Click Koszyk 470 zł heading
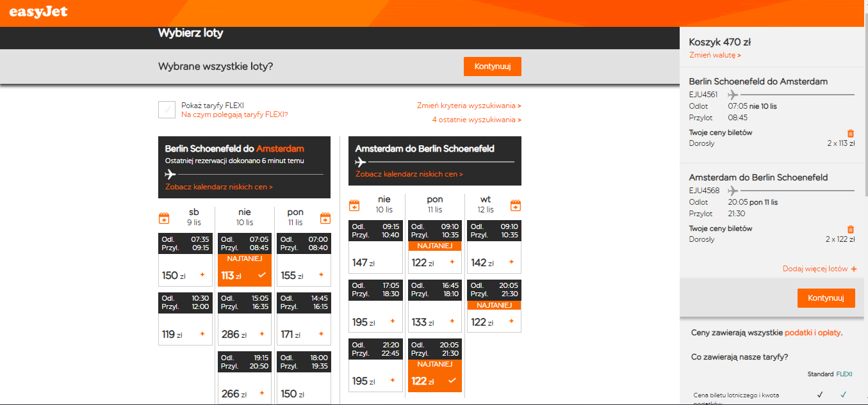Image resolution: width=868 pixels, height=405 pixels. click(x=720, y=42)
